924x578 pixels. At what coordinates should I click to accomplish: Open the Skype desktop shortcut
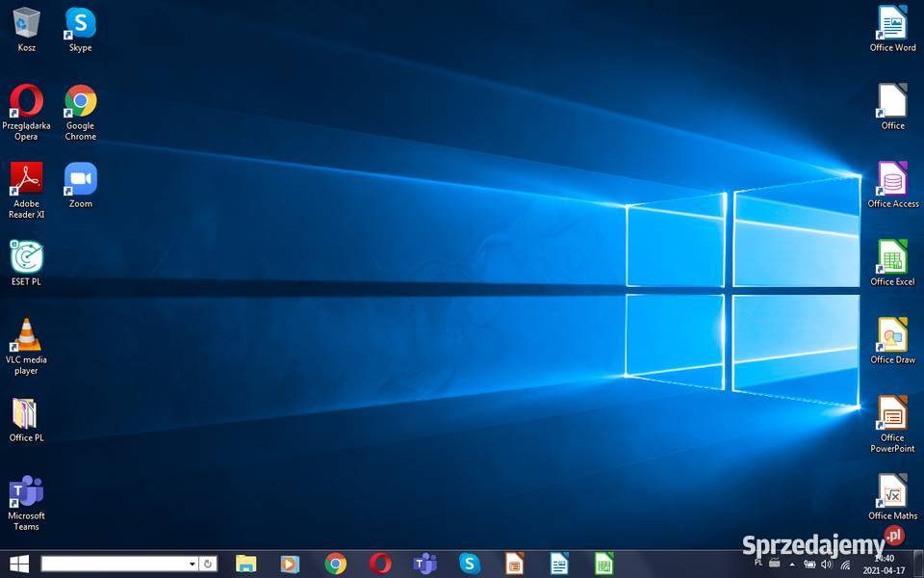click(x=80, y=30)
